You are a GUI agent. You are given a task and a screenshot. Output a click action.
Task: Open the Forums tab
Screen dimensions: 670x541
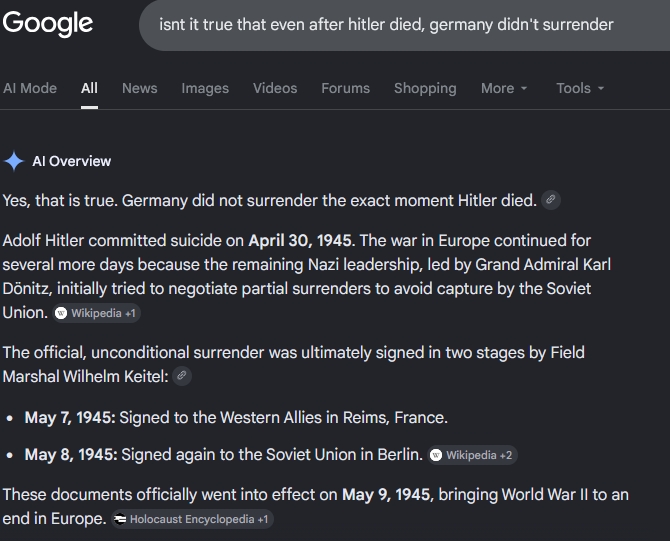[x=346, y=88]
